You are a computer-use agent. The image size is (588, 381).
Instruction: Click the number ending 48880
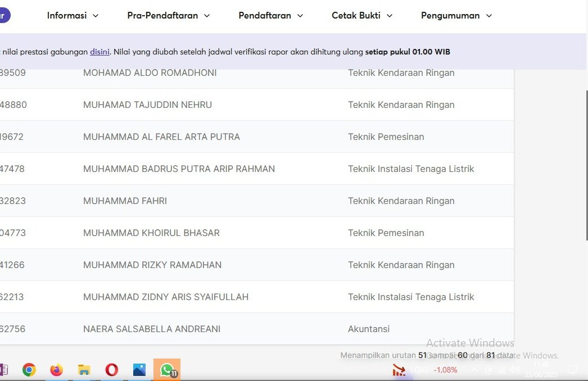(x=13, y=105)
